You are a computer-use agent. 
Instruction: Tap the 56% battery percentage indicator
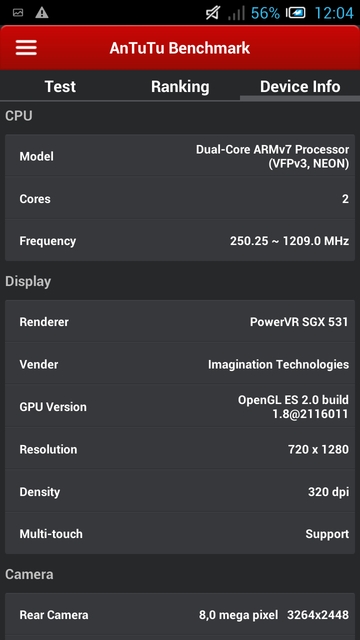click(x=265, y=13)
